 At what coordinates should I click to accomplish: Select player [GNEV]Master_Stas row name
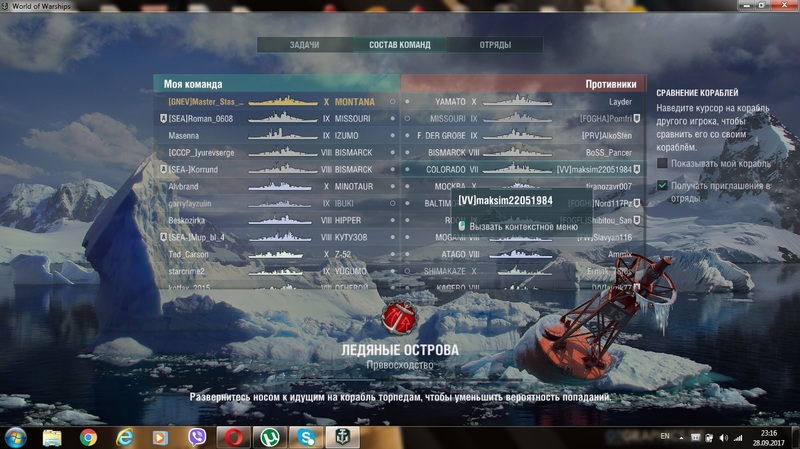click(x=206, y=102)
